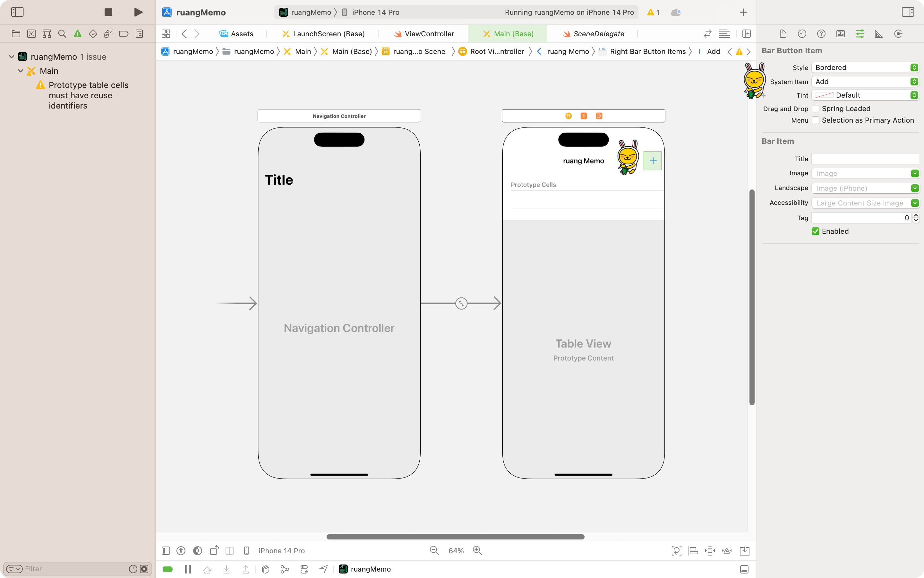924x578 pixels.
Task: Click the Add plus bar button on canvas
Action: pos(653,161)
